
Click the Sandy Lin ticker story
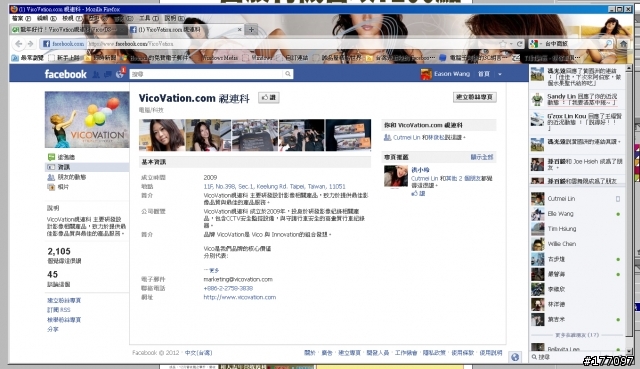577,99
